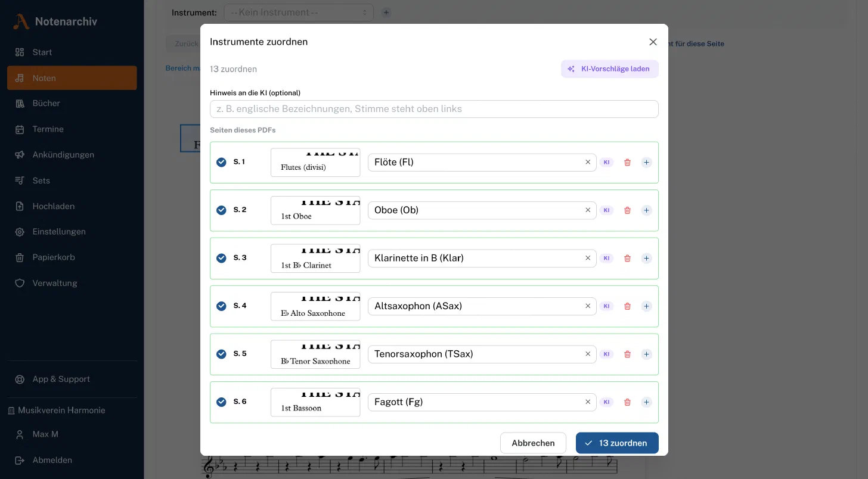Delete the S. 1 Flöte page row
The height and width of the screenshot is (479, 868).
point(627,162)
